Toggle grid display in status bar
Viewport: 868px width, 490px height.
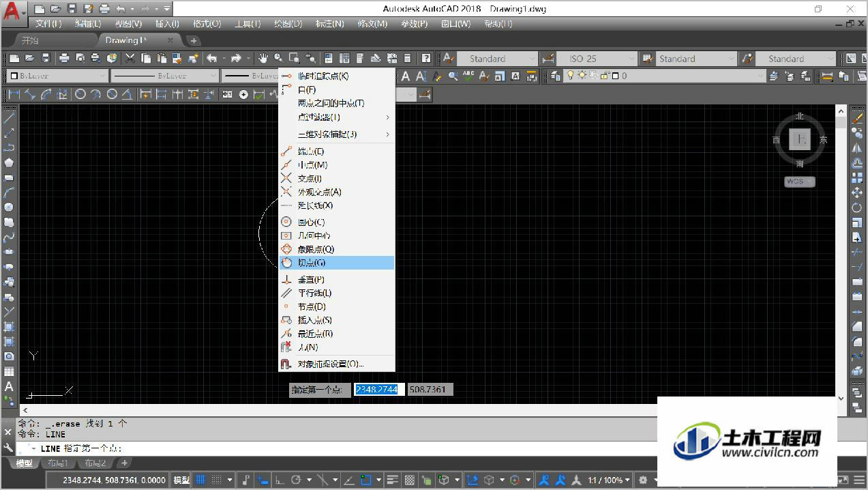tap(200, 480)
